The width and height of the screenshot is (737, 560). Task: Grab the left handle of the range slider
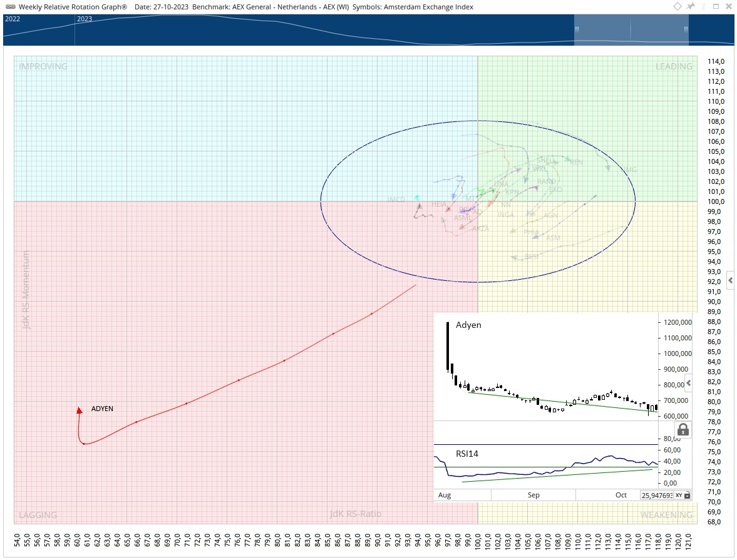point(576,29)
